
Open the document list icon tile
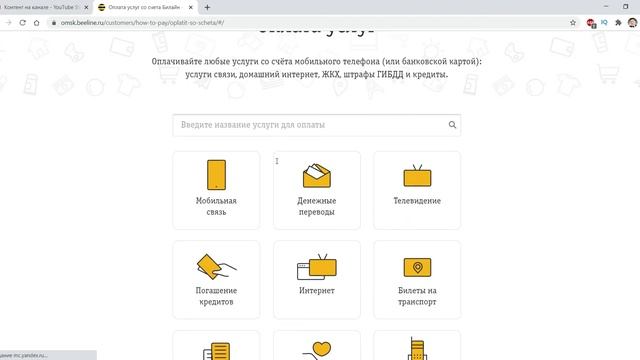click(x=216, y=345)
